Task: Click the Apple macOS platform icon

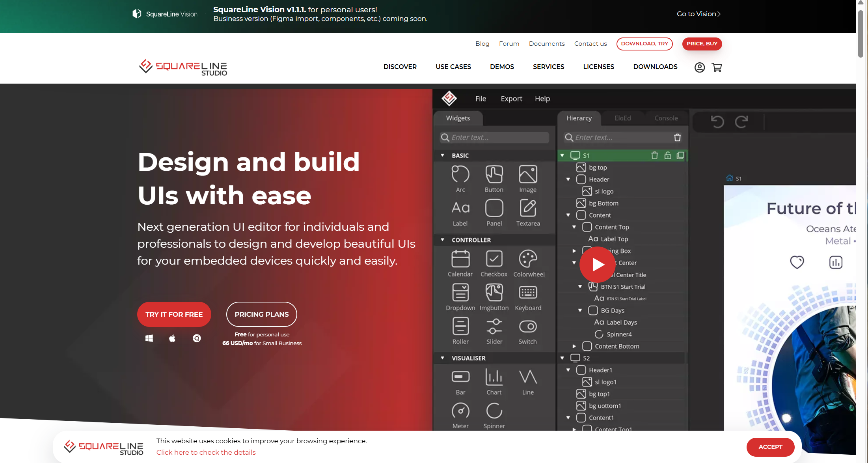Action: pos(172,338)
